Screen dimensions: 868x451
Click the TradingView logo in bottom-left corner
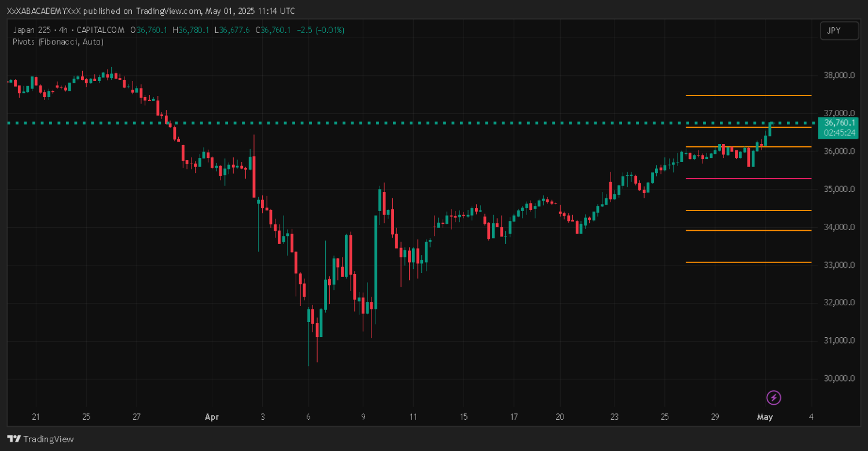[x=41, y=439]
